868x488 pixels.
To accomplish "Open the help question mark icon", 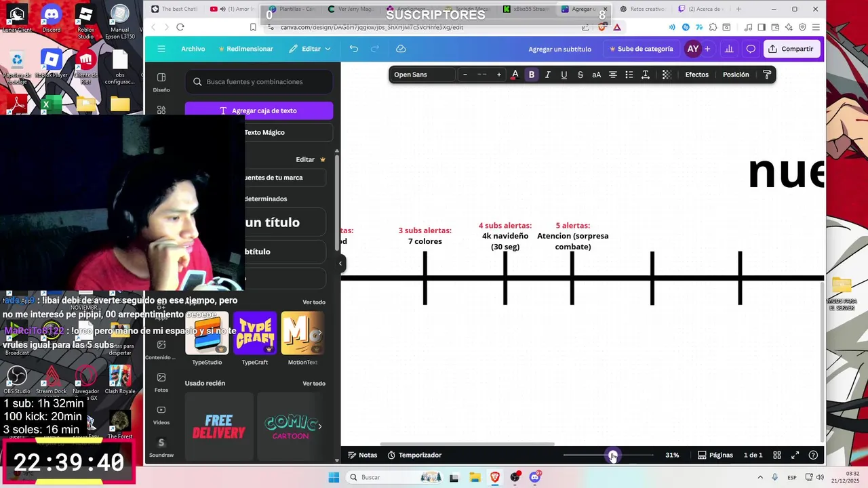I will [x=813, y=455].
